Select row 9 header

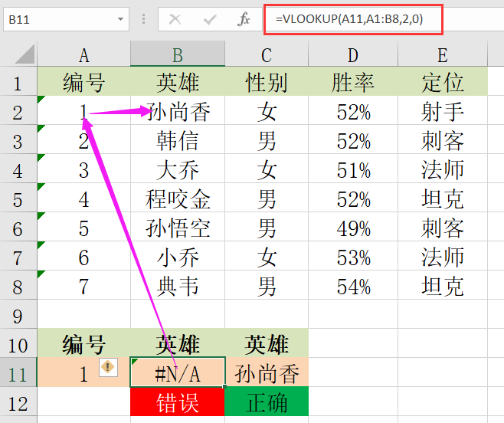click(18, 315)
